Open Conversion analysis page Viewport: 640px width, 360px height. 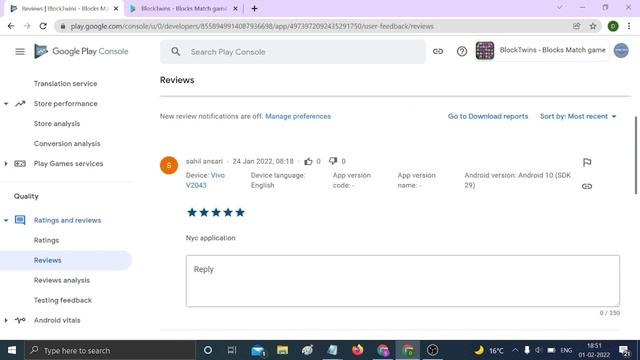(67, 144)
